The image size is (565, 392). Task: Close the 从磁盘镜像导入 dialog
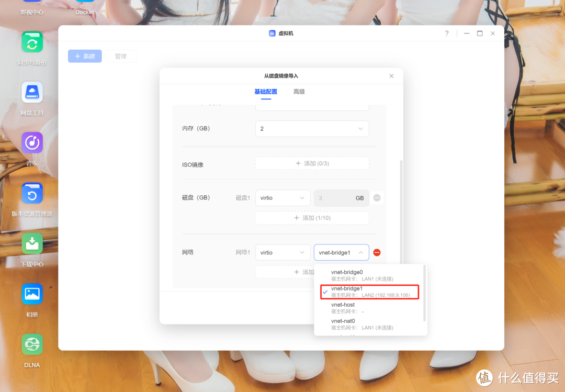391,76
